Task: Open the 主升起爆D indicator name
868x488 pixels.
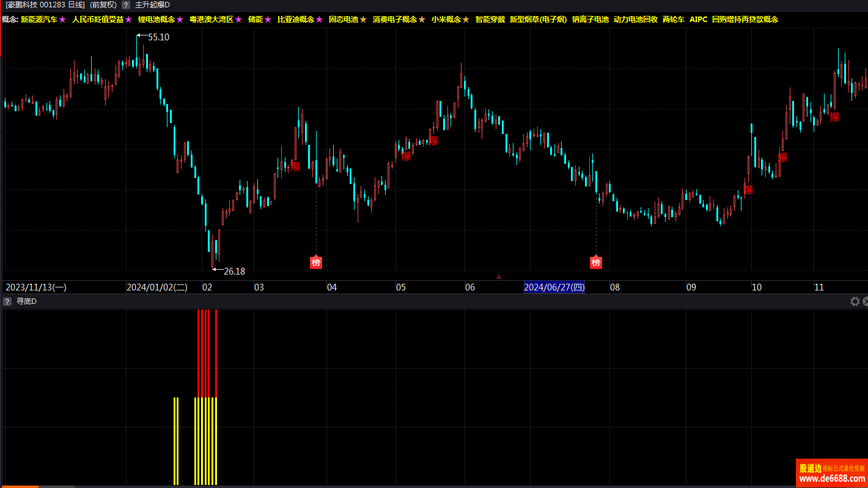Action: click(152, 5)
